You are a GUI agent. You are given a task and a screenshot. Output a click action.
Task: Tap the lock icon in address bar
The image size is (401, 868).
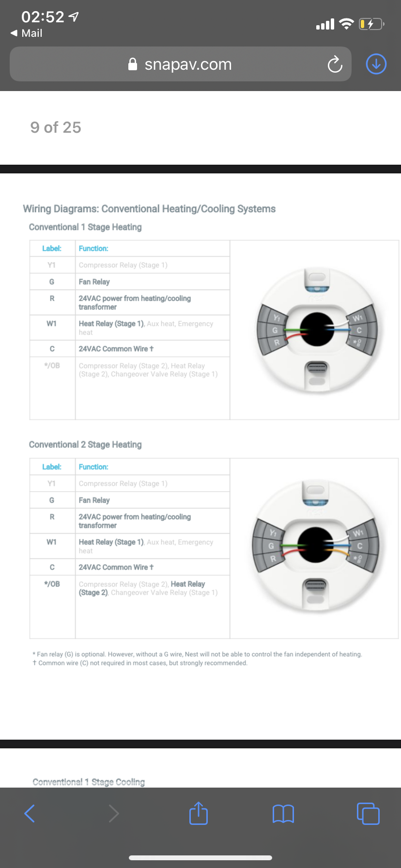click(x=132, y=64)
